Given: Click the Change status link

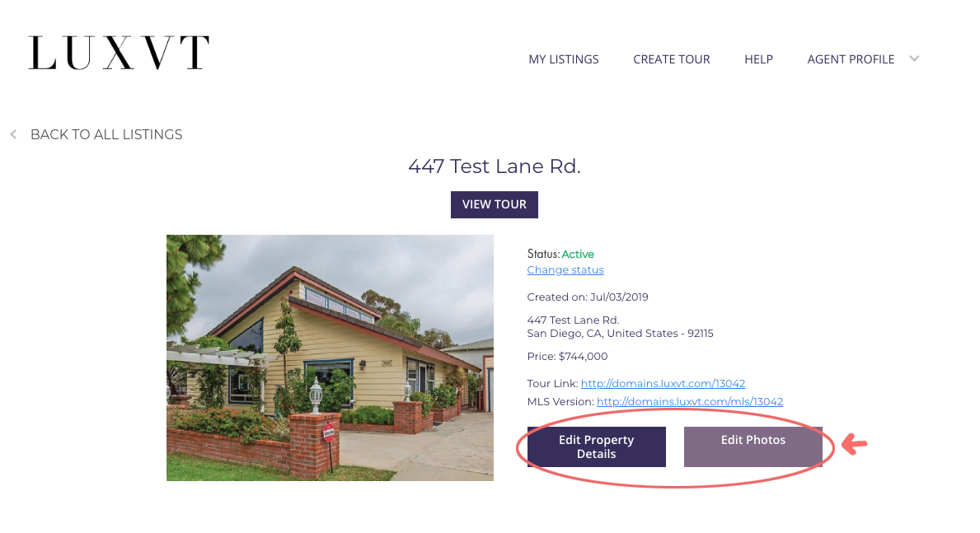Looking at the screenshot, I should [565, 270].
